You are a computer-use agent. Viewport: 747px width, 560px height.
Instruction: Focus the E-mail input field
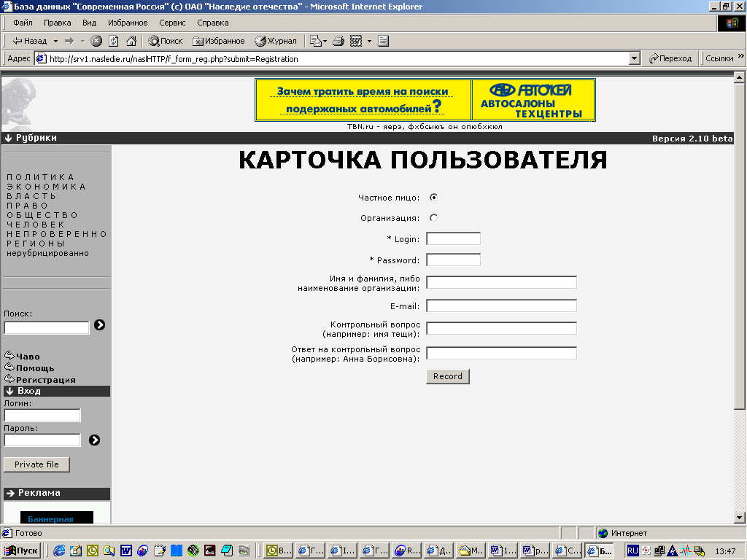point(501,306)
